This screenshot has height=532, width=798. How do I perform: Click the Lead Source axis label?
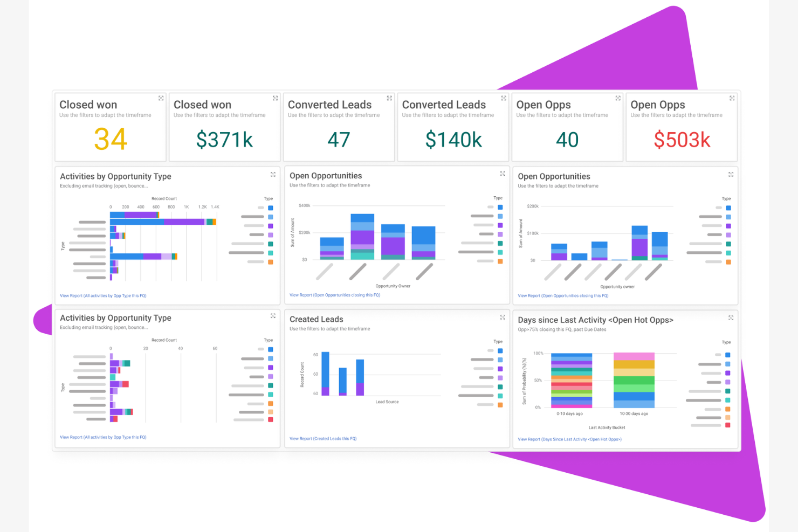tap(387, 402)
